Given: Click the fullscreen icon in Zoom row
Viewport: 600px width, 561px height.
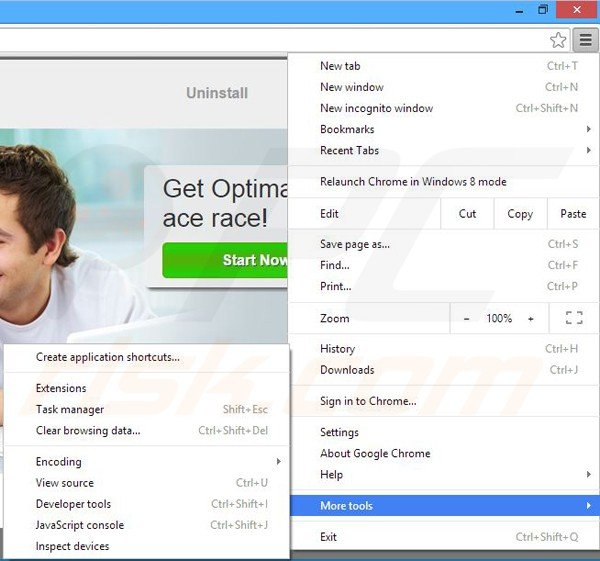Looking at the screenshot, I should pyautogui.click(x=574, y=318).
